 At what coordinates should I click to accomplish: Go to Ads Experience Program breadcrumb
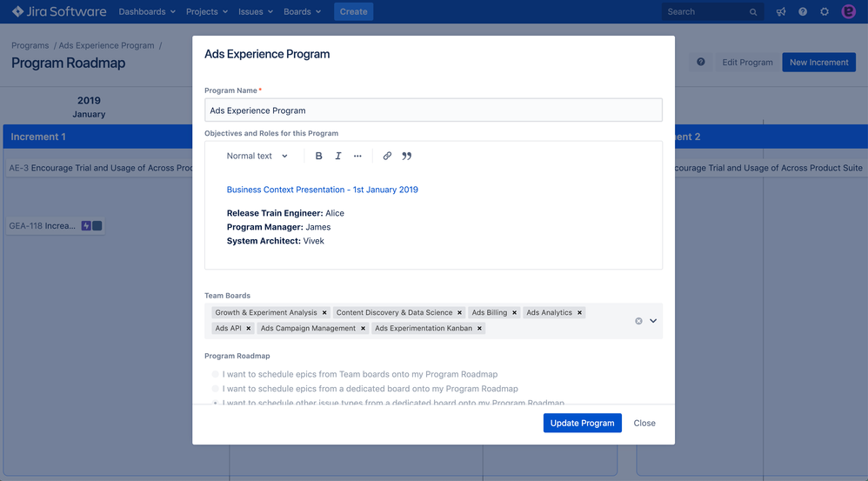point(106,45)
